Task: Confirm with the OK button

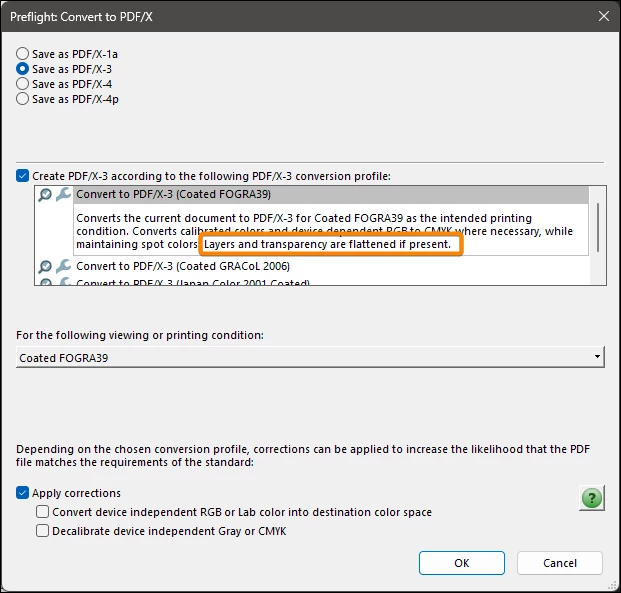Action: click(462, 563)
